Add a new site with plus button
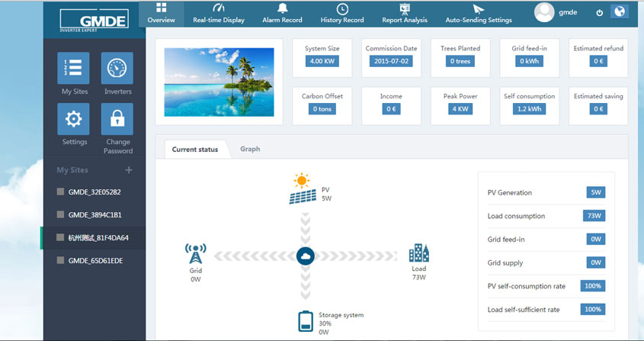This screenshot has width=644, height=341. pyautogui.click(x=129, y=170)
